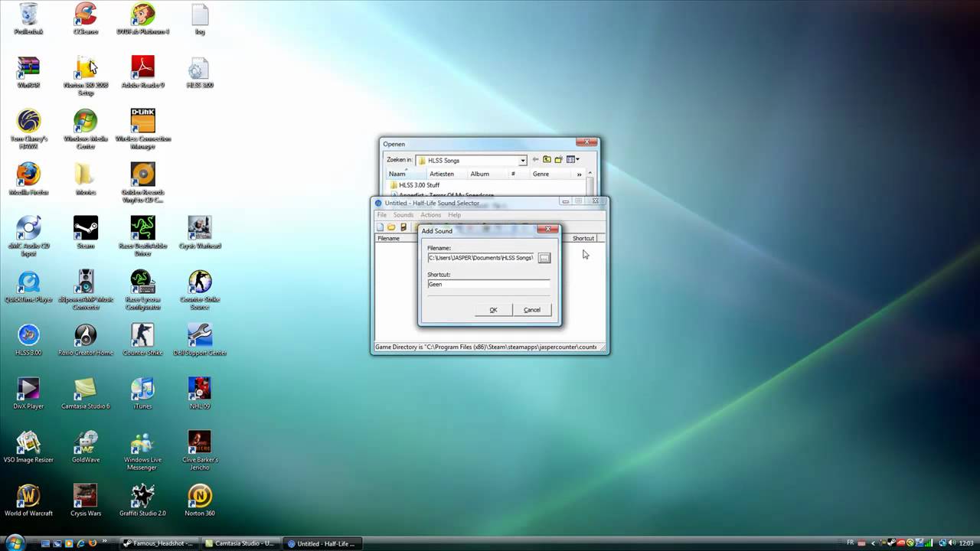Click the third toolbar icon in Sound Selector
980x551 pixels.
[x=403, y=227]
